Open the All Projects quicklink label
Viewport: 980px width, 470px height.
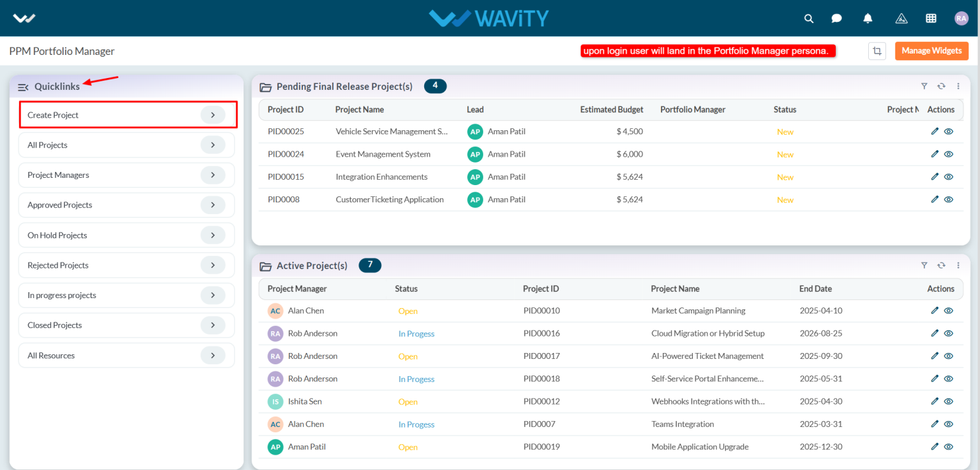(x=48, y=145)
